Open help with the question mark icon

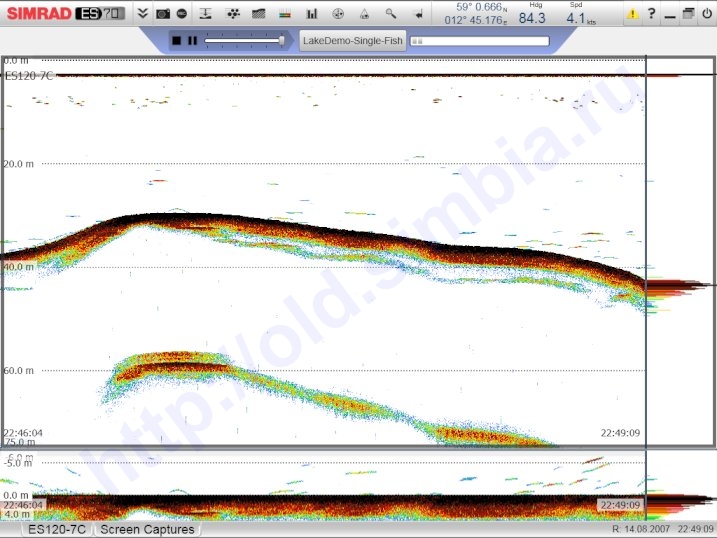[651, 14]
